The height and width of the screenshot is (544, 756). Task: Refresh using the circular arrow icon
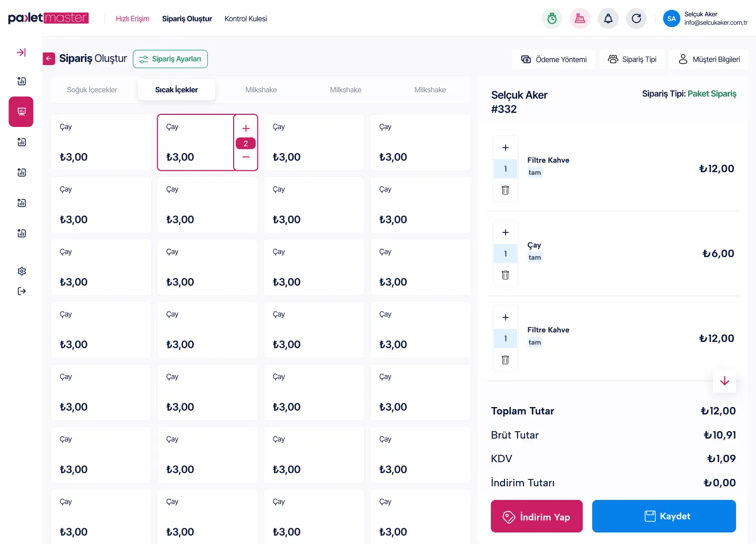[x=636, y=19]
